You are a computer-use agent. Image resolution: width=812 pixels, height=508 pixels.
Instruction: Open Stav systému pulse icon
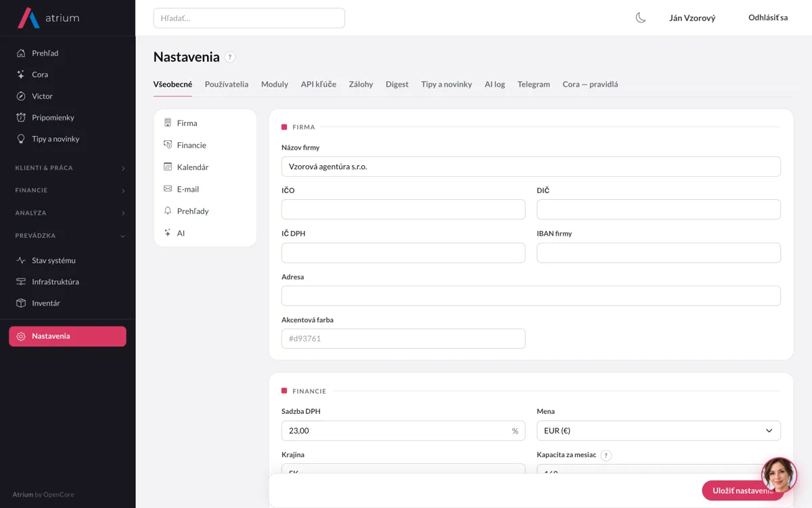click(21, 260)
